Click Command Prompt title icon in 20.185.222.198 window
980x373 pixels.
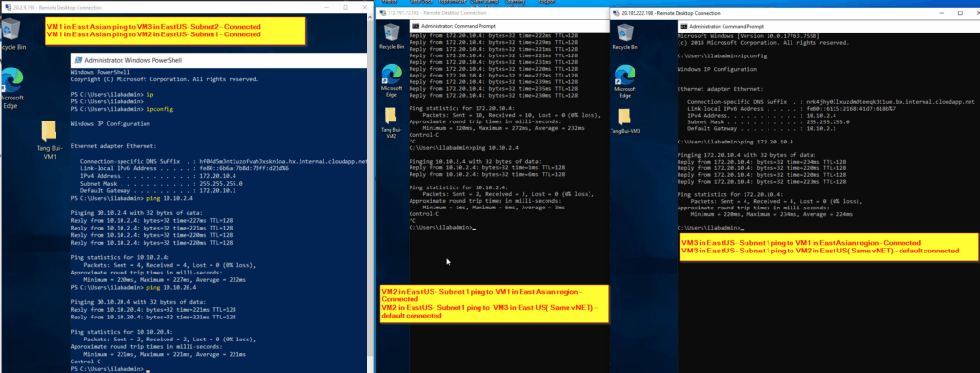(684, 27)
